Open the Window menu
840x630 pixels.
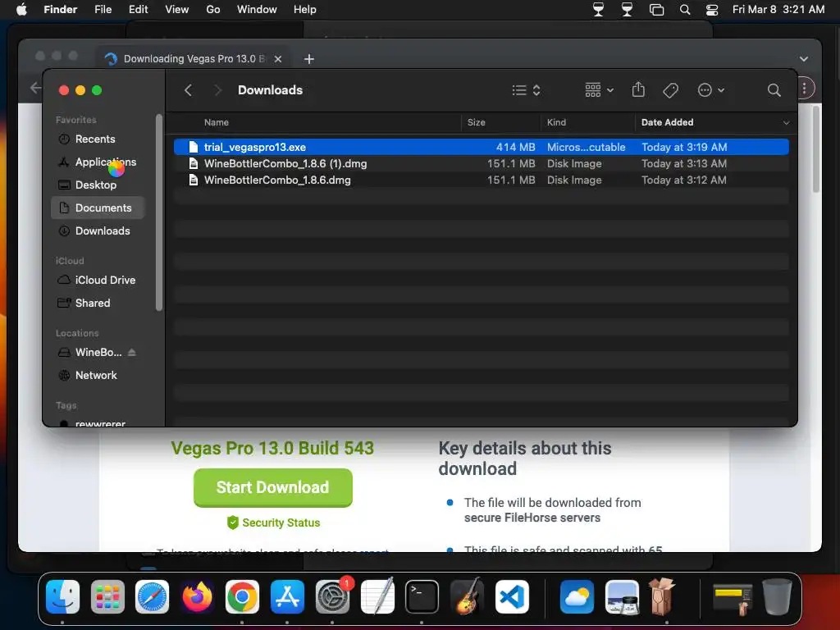257,9
